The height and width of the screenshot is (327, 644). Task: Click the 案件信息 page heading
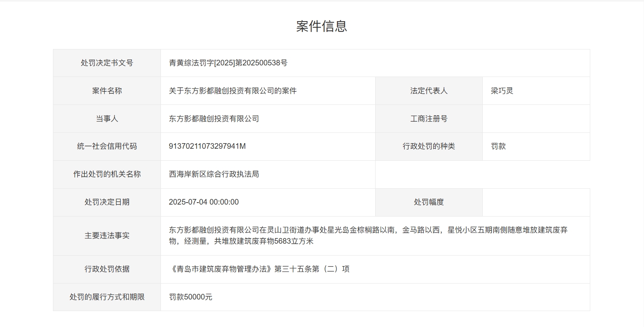321,26
